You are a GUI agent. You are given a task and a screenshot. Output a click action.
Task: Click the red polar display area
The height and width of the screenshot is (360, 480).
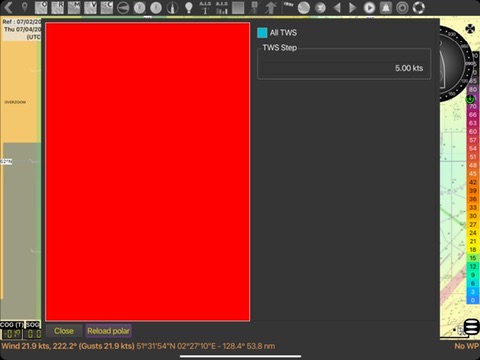pos(148,172)
